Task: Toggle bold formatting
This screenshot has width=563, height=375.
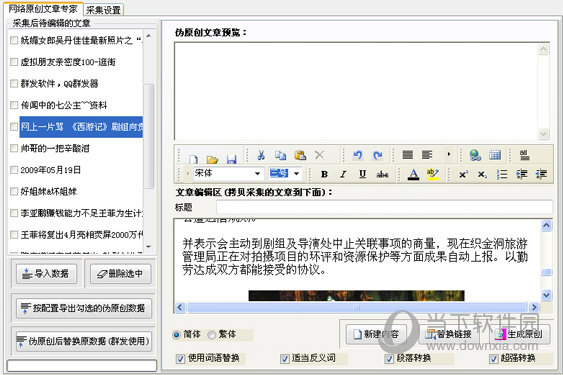Action: pyautogui.click(x=324, y=174)
